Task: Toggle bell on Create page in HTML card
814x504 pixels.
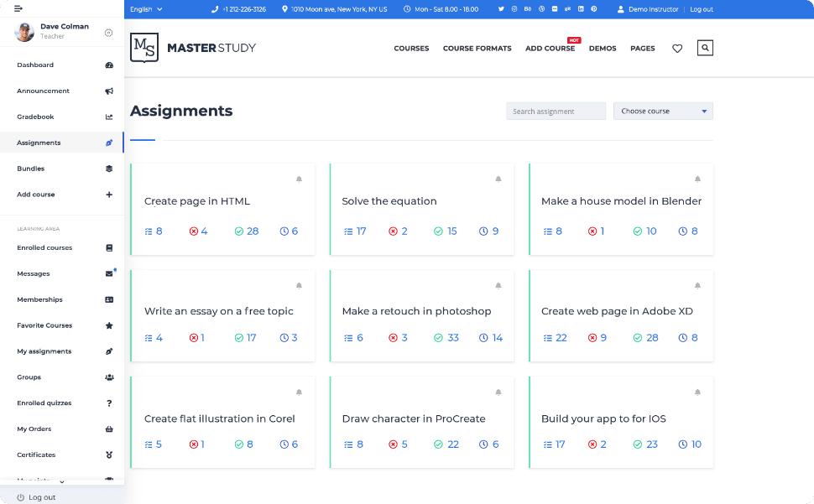Action: [299, 179]
